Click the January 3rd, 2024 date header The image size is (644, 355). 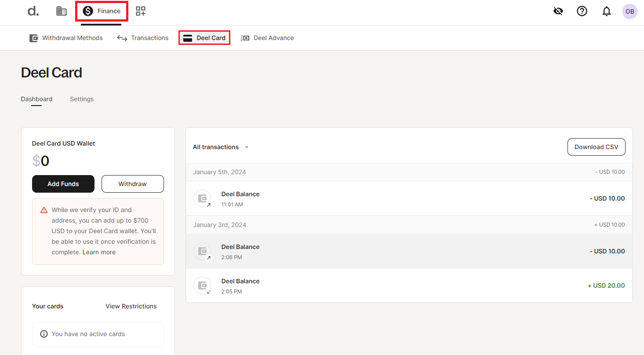coord(220,225)
